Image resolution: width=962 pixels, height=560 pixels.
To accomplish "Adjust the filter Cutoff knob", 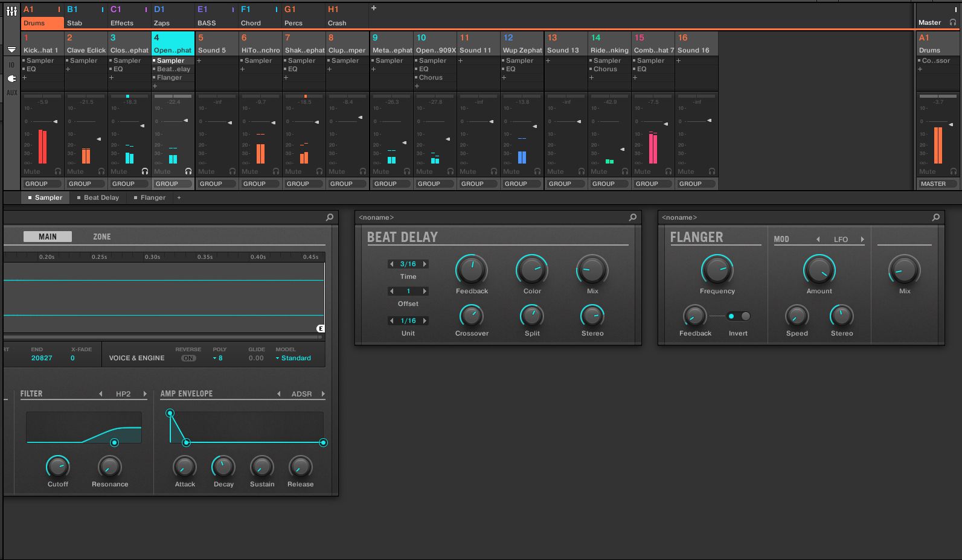I will click(58, 466).
